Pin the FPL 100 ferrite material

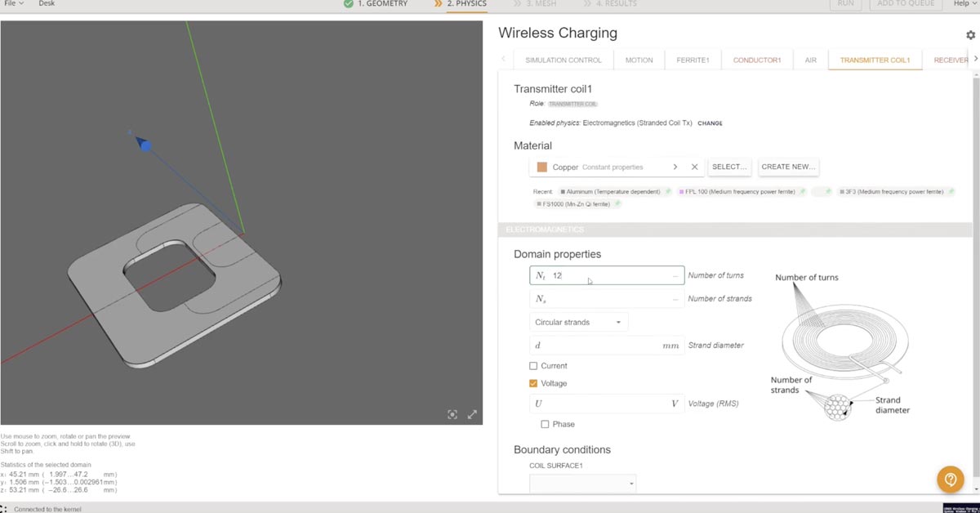click(802, 191)
